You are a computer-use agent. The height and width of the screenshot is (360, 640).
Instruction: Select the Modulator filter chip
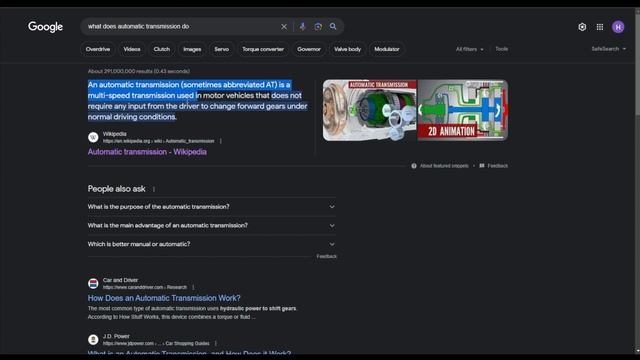tap(387, 49)
